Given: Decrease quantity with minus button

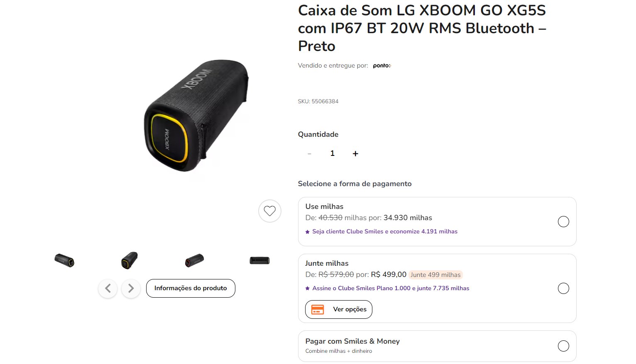Looking at the screenshot, I should tap(309, 153).
